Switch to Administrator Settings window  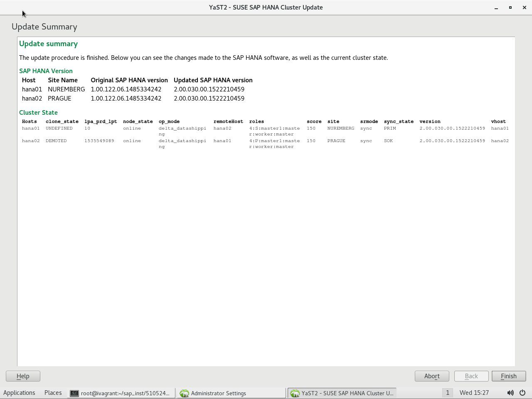click(x=219, y=393)
